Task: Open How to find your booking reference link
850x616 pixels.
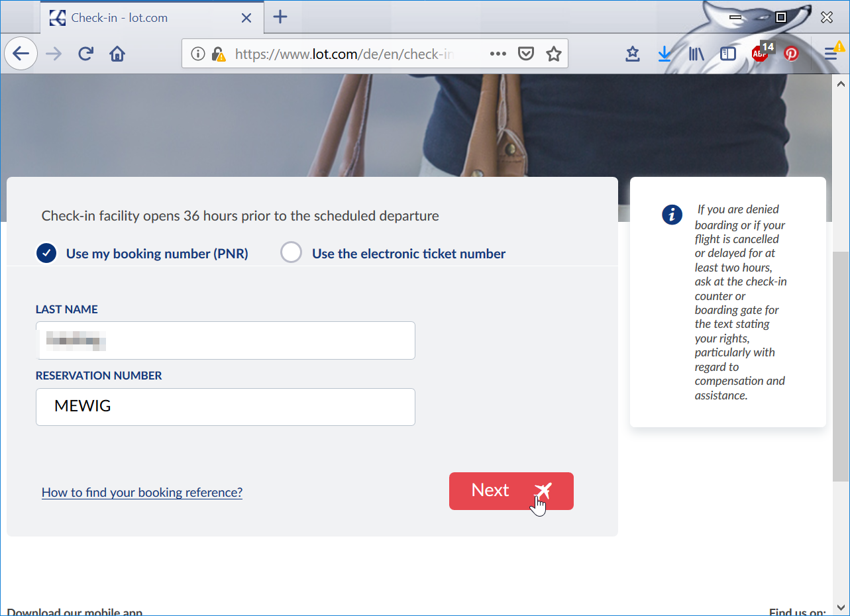Action: [142, 492]
